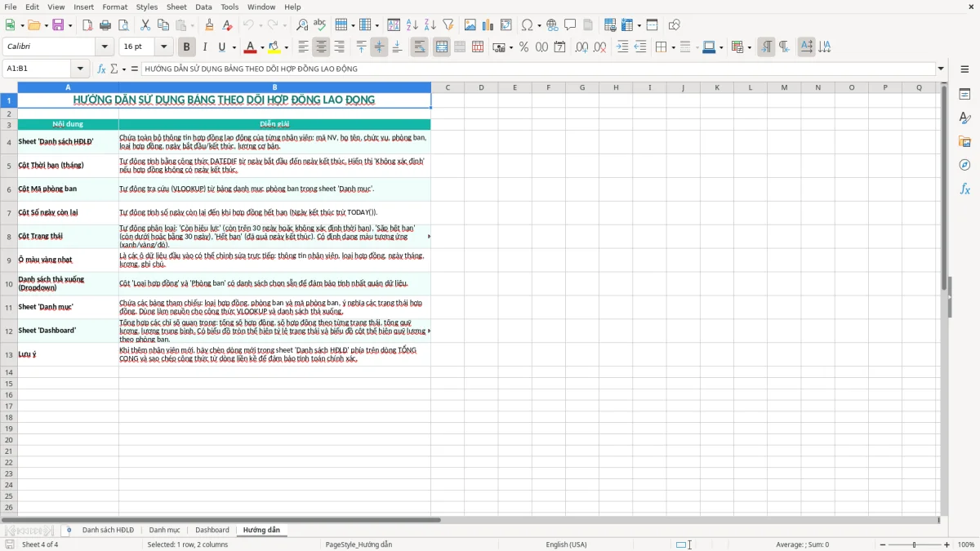Expand the Name Box dropdown
The width and height of the screenshot is (980, 551).
click(80, 69)
